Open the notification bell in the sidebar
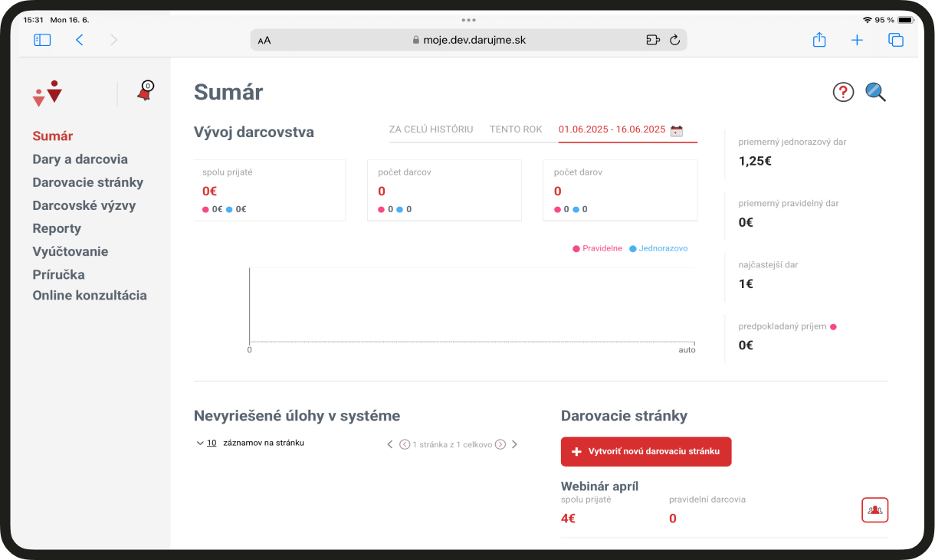This screenshot has width=935, height=560. 144,92
